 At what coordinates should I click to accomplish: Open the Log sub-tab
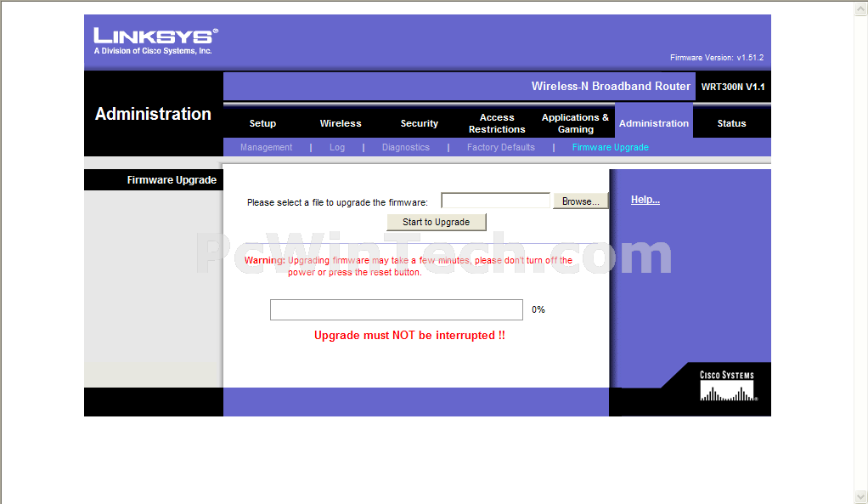click(x=337, y=147)
